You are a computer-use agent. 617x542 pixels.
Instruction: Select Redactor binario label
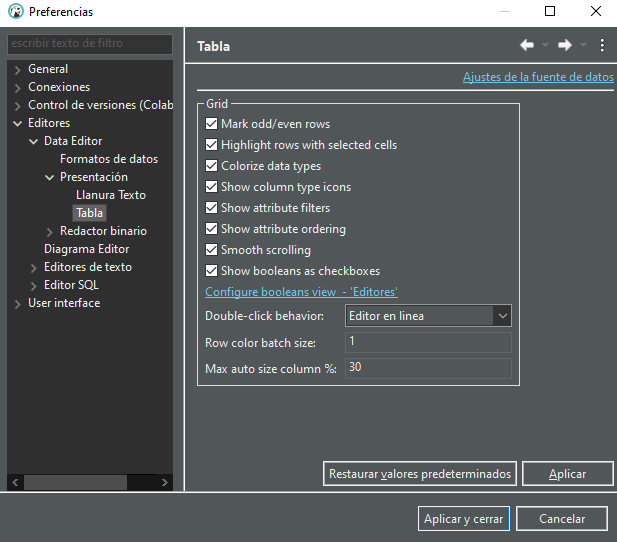(103, 231)
